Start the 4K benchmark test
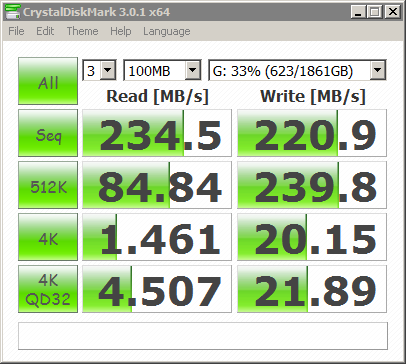The image size is (406, 364). (x=48, y=237)
